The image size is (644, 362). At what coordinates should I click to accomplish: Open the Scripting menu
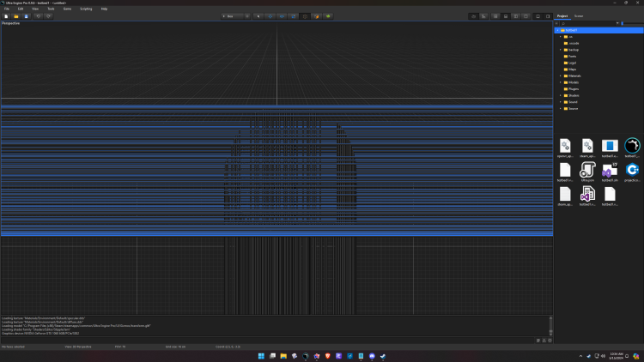tap(86, 9)
